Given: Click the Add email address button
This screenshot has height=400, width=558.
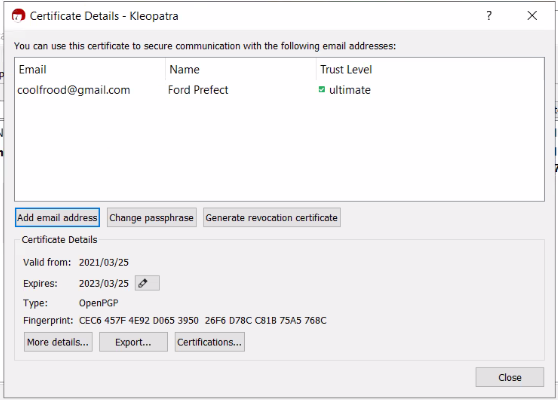Looking at the screenshot, I should pyautogui.click(x=57, y=217).
